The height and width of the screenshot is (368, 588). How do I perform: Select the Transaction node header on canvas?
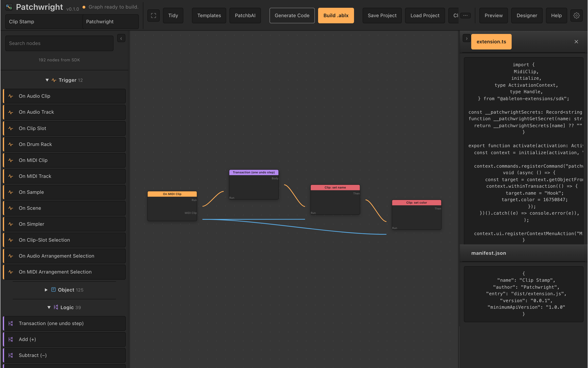(254, 172)
